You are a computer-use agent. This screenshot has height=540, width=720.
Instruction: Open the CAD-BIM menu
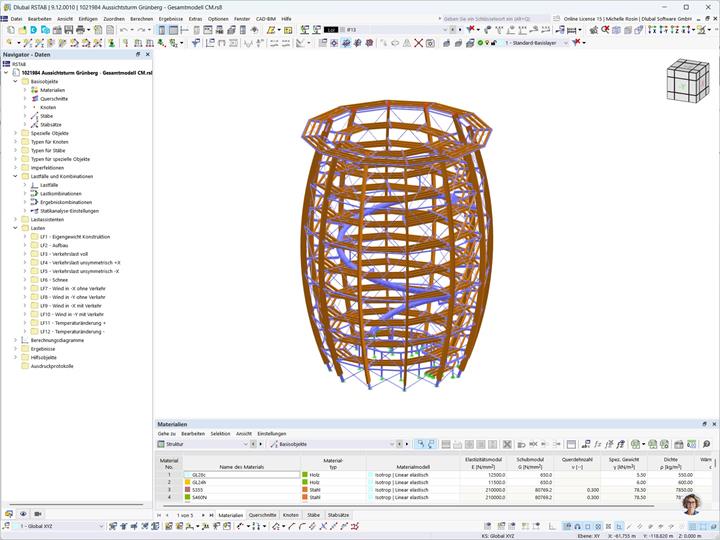(x=266, y=19)
